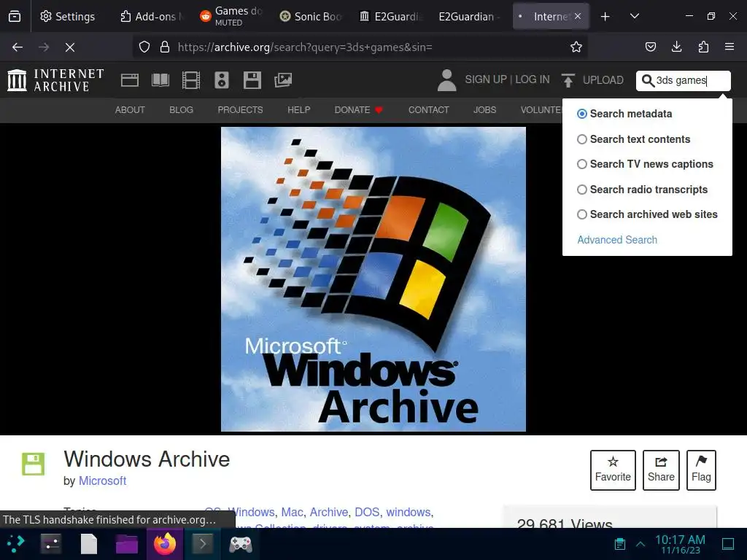Open the Web (Wayback) section icon
Image resolution: width=747 pixels, height=560 pixels.
point(130,80)
